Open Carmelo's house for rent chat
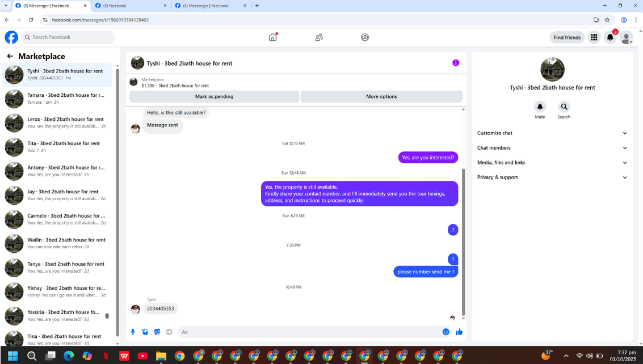 point(57,219)
